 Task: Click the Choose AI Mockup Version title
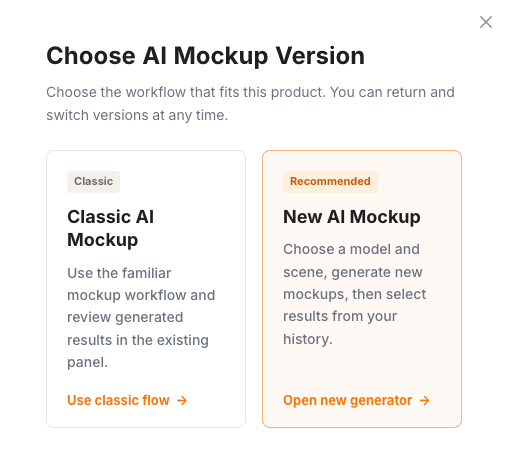point(205,56)
